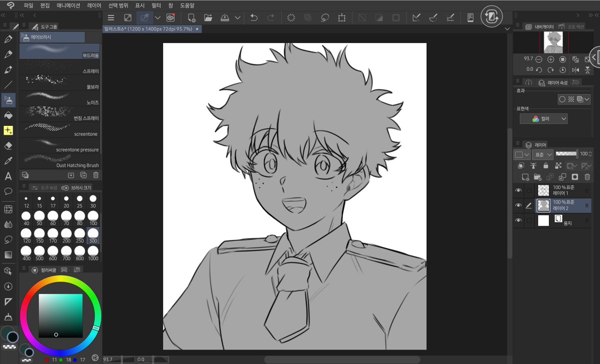Select the Eyedropper tool
The image size is (600, 364).
coord(8,161)
